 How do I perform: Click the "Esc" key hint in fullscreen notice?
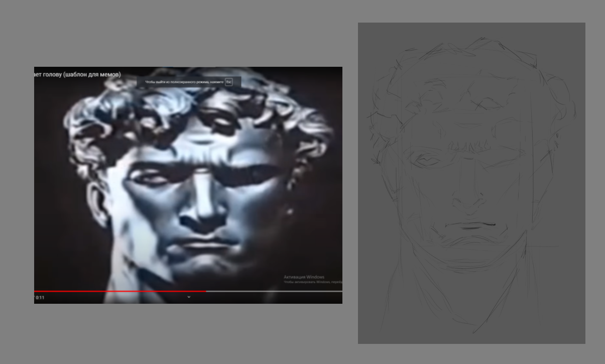229,82
